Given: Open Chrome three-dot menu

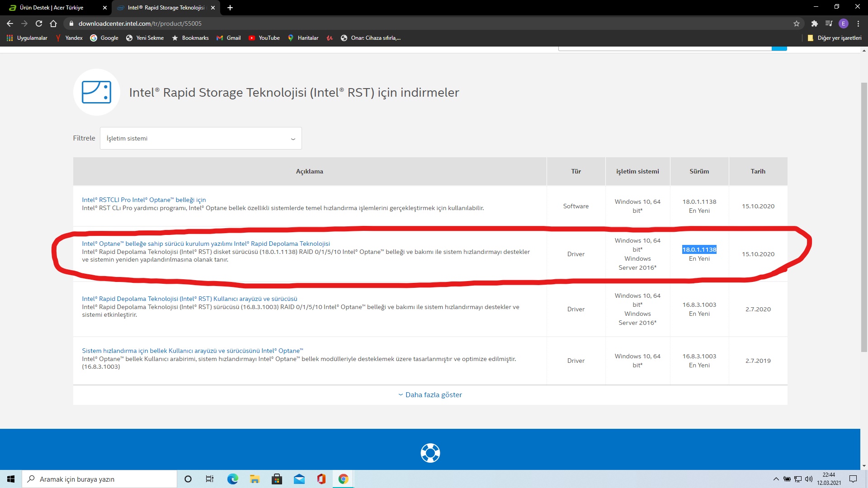Looking at the screenshot, I should click(x=858, y=23).
